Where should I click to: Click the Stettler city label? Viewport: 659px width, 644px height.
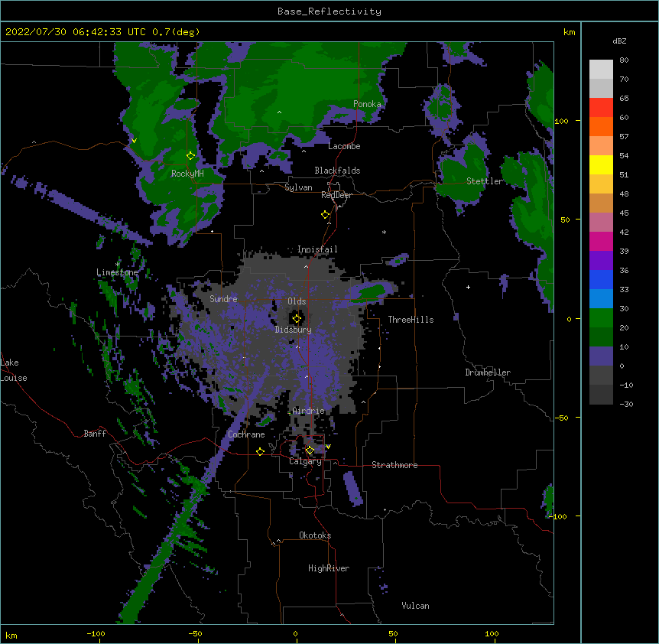[485, 181]
